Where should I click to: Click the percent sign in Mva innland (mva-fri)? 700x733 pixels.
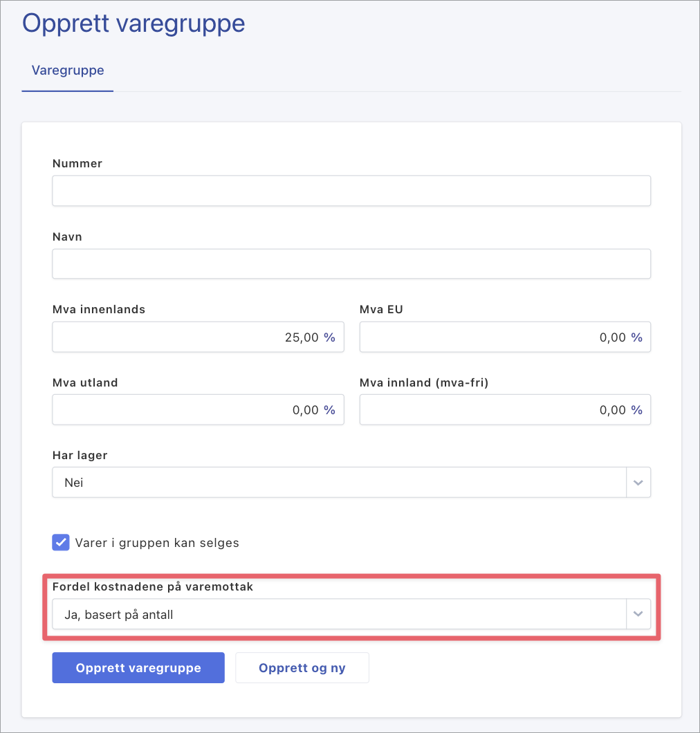click(x=636, y=410)
